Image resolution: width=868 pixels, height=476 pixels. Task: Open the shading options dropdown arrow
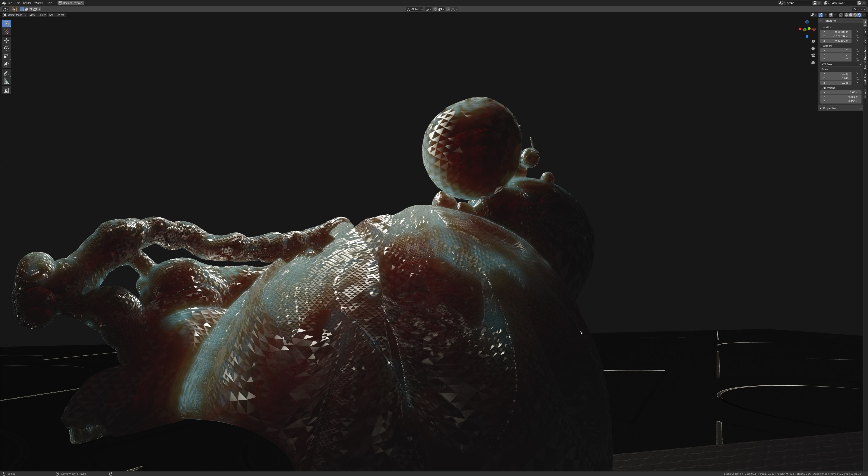864,15
